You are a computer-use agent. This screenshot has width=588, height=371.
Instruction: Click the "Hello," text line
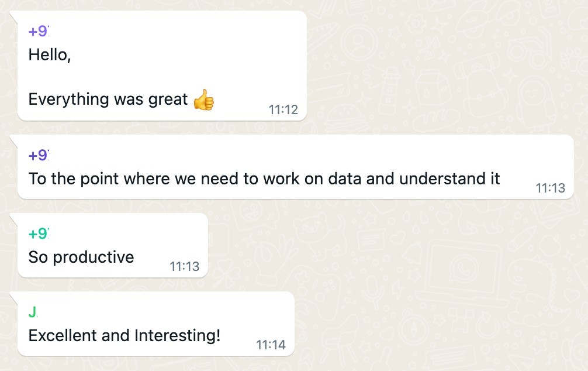click(x=50, y=56)
